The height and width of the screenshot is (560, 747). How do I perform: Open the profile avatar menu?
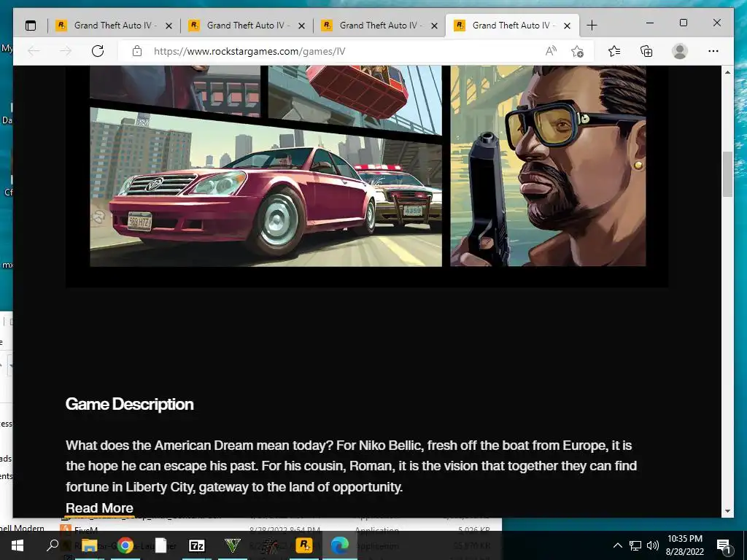coord(680,51)
